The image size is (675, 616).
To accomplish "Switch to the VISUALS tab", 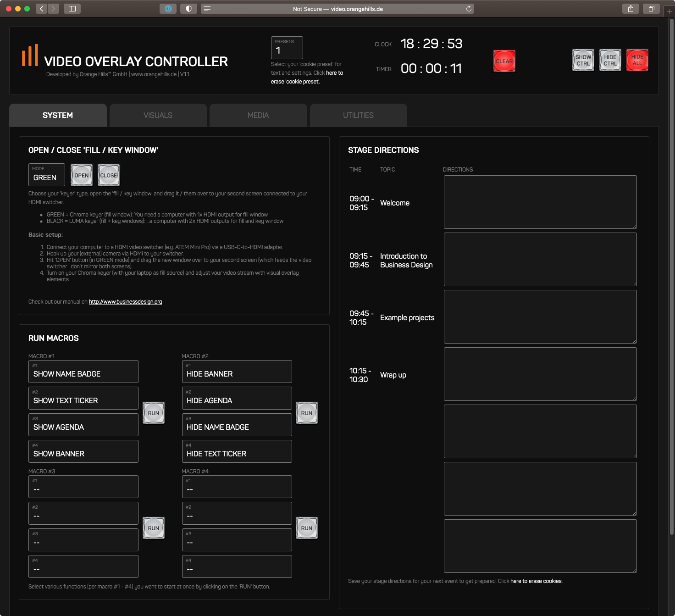I will click(158, 115).
